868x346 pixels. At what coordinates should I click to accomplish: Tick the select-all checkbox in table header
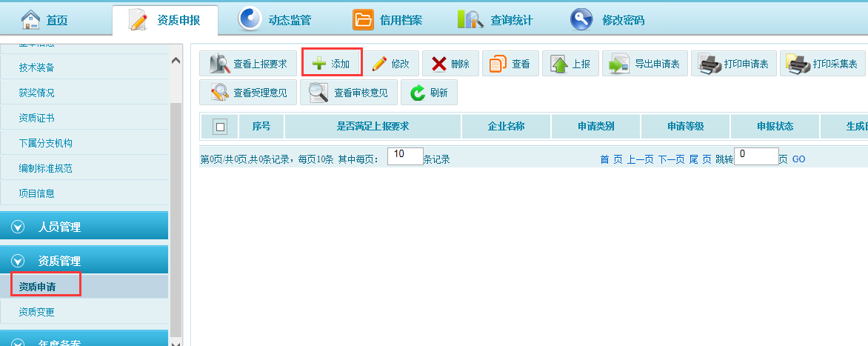(220, 127)
